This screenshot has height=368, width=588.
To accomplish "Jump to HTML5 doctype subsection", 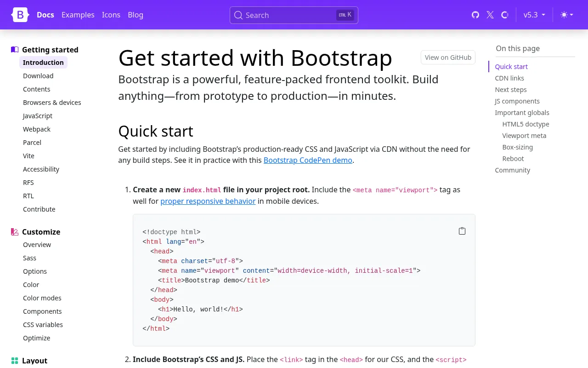I will coord(526,124).
